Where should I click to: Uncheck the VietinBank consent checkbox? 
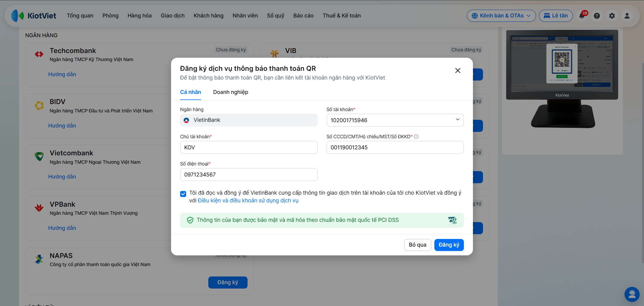183,194
